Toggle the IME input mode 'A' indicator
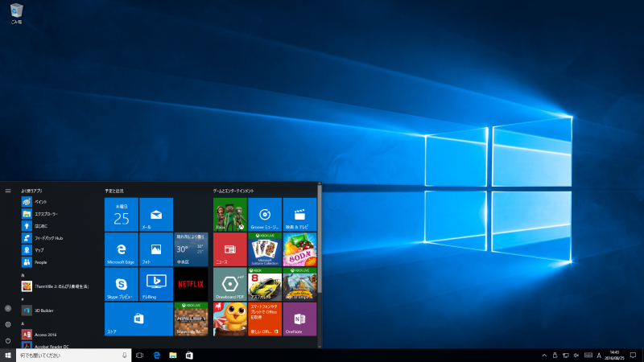This screenshot has width=644, height=362. tap(599, 356)
